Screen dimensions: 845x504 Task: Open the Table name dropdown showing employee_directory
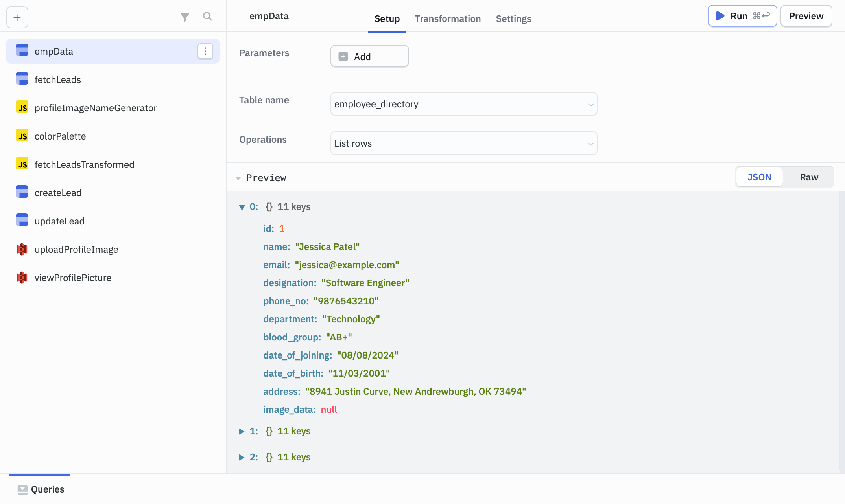point(463,104)
